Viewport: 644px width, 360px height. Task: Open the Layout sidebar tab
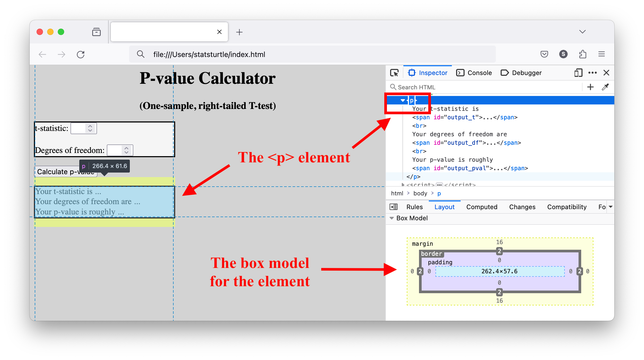click(444, 207)
